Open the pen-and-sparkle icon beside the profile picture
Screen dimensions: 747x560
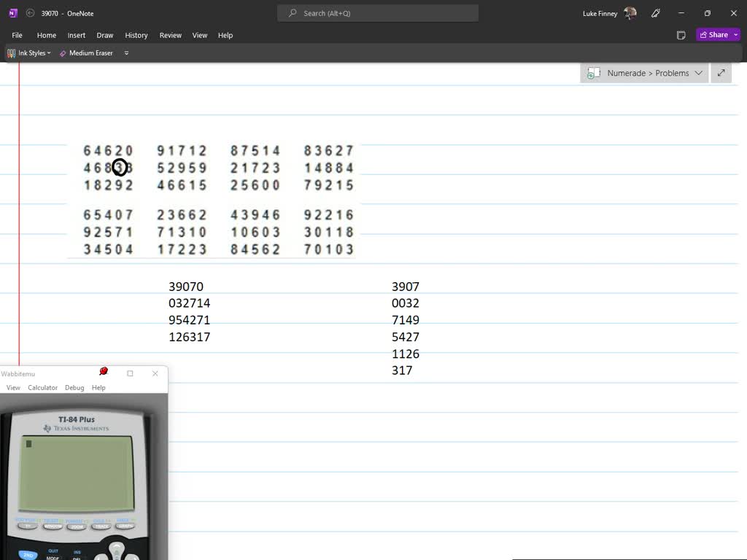coord(655,13)
